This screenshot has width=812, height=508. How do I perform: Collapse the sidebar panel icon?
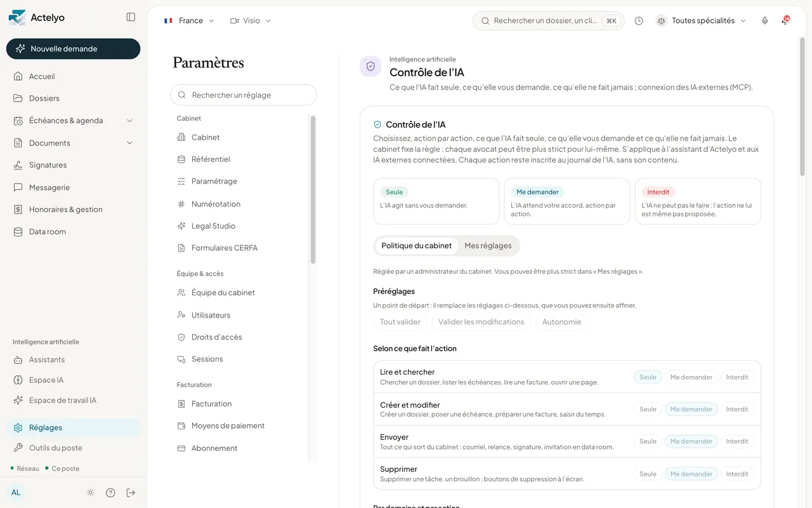131,17
